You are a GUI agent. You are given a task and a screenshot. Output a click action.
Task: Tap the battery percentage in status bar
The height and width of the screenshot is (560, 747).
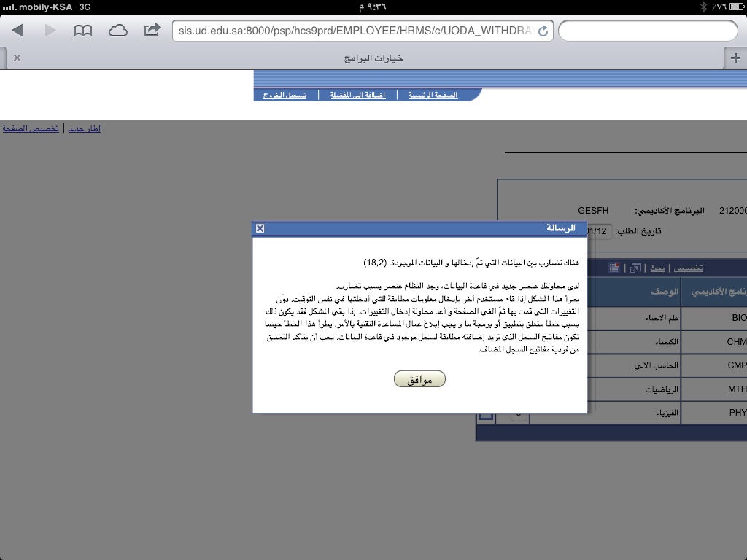(719, 7)
